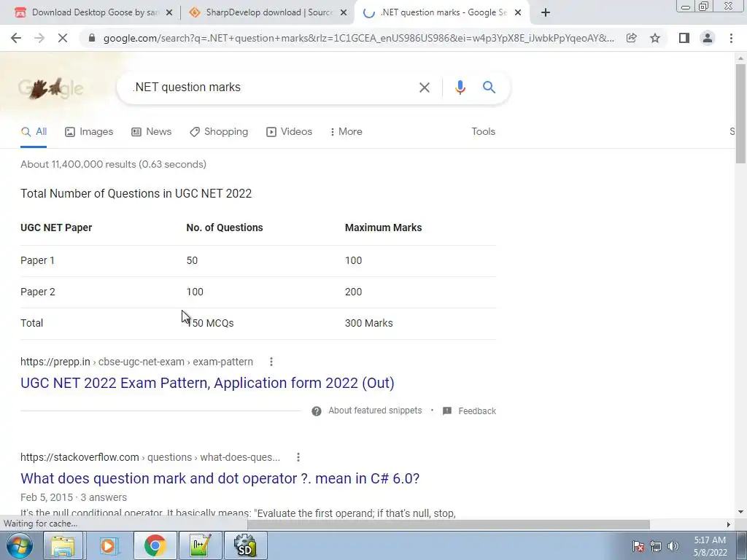Switch to News search results
The width and height of the screenshot is (747, 560).
click(x=152, y=132)
